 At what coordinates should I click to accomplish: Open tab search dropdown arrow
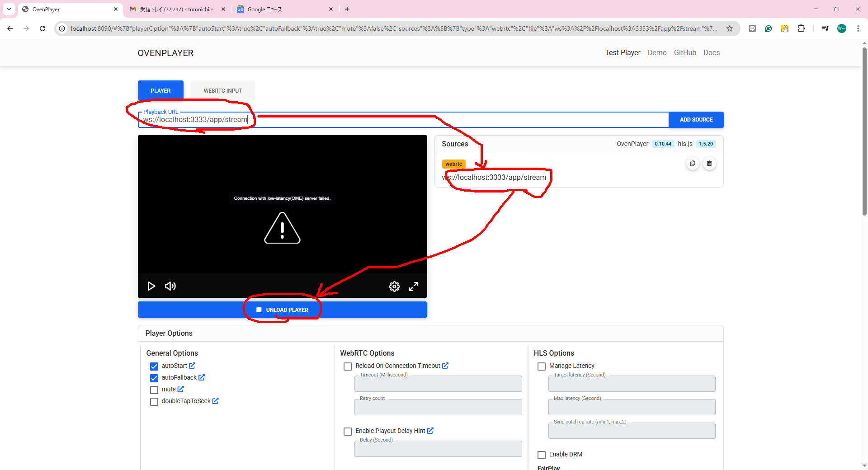9,9
